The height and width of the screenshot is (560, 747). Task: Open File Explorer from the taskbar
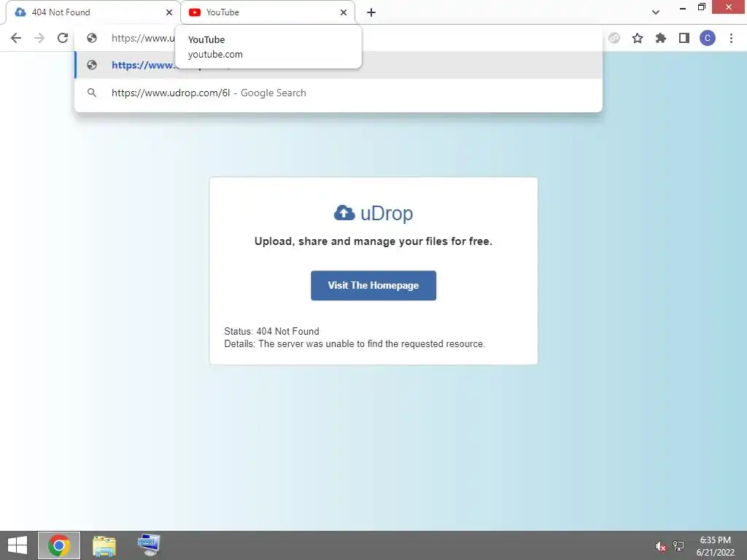(104, 545)
